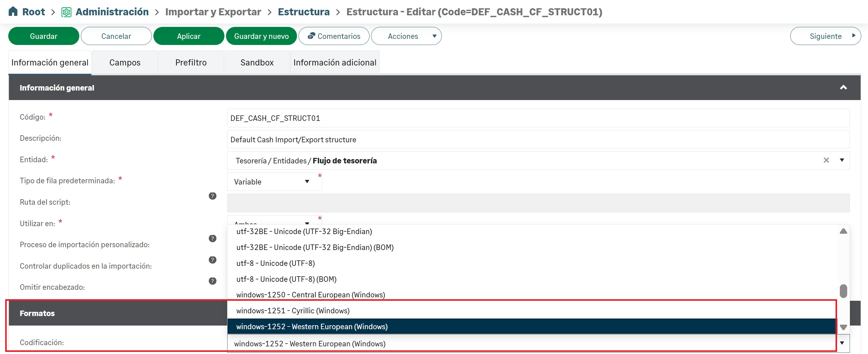Open the Acciones dropdown menu

tap(406, 36)
